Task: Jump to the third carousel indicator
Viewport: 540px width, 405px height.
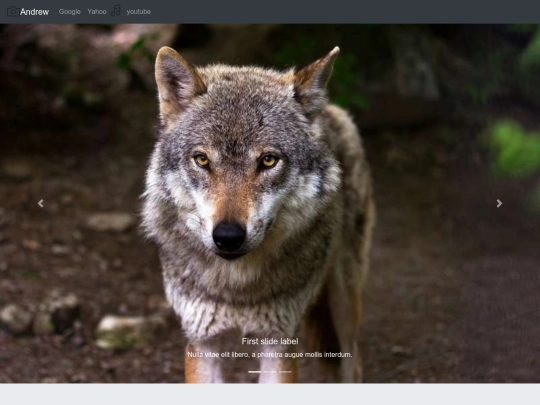Action: tap(285, 372)
